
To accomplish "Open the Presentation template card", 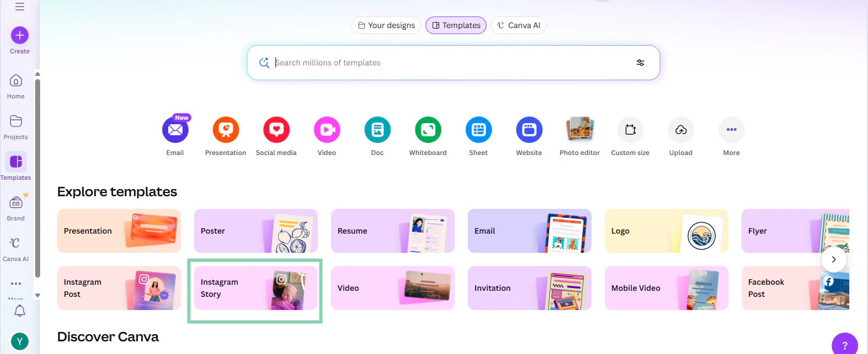I will 119,231.
